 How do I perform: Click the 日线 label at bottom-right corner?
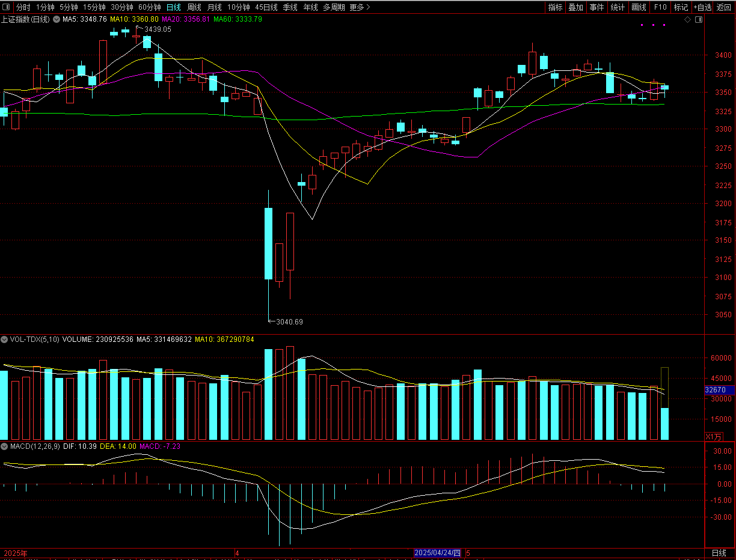tap(719, 553)
